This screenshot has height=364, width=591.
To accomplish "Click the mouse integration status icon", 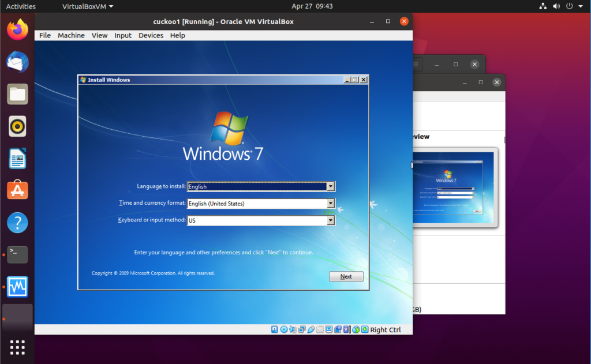I will (357, 329).
